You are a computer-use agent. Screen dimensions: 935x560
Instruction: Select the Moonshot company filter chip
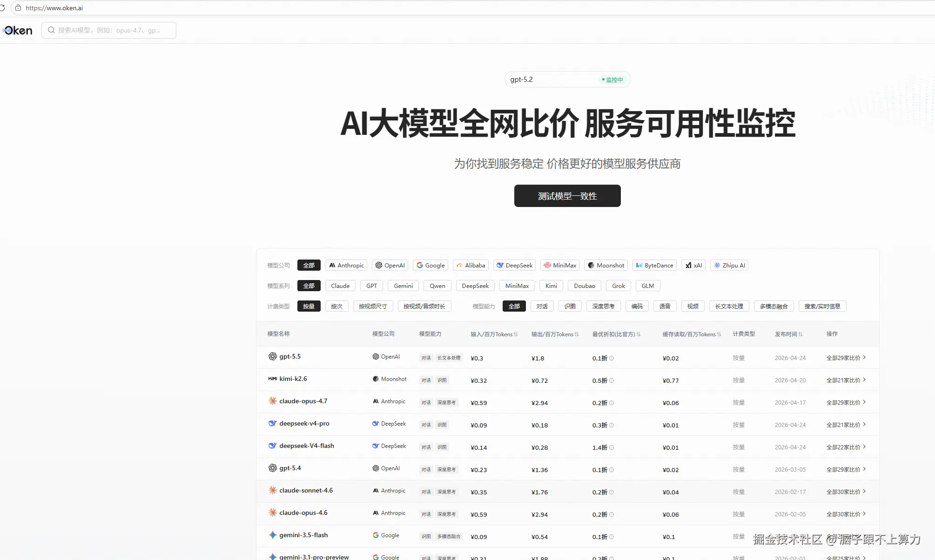(606, 265)
